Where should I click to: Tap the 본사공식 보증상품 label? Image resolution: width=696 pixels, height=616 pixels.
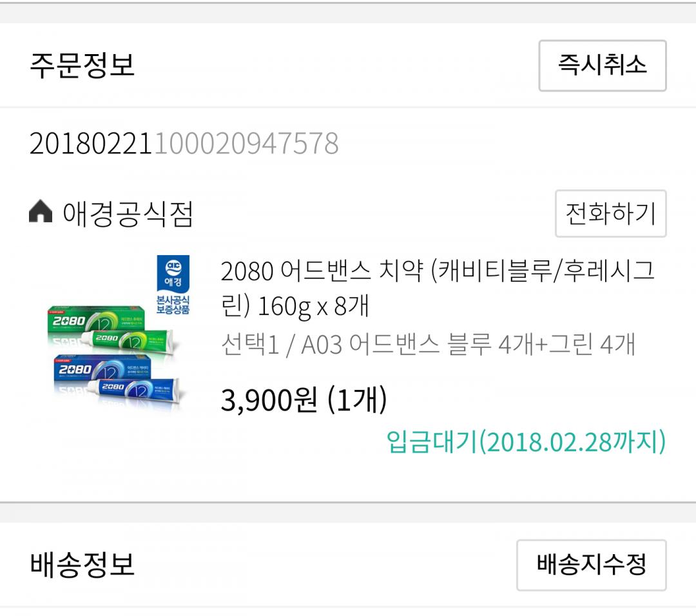tap(173, 304)
